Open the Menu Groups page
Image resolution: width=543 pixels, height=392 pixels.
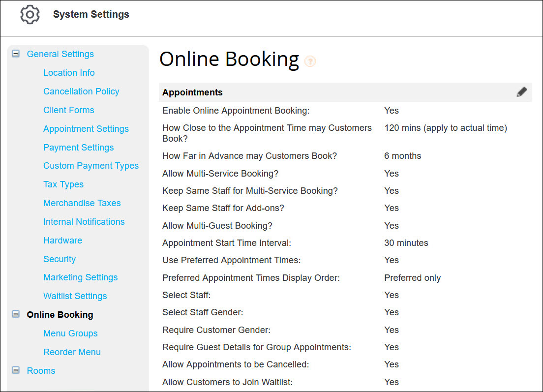[70, 333]
